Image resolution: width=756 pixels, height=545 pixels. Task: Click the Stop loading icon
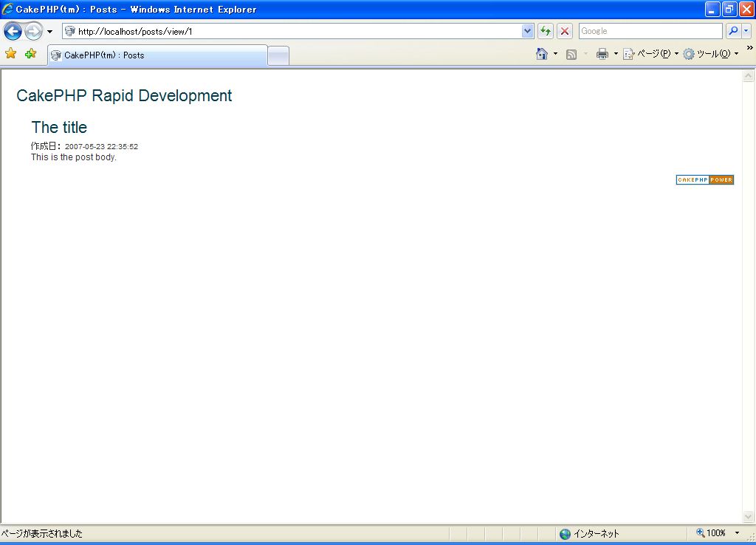[x=565, y=31]
